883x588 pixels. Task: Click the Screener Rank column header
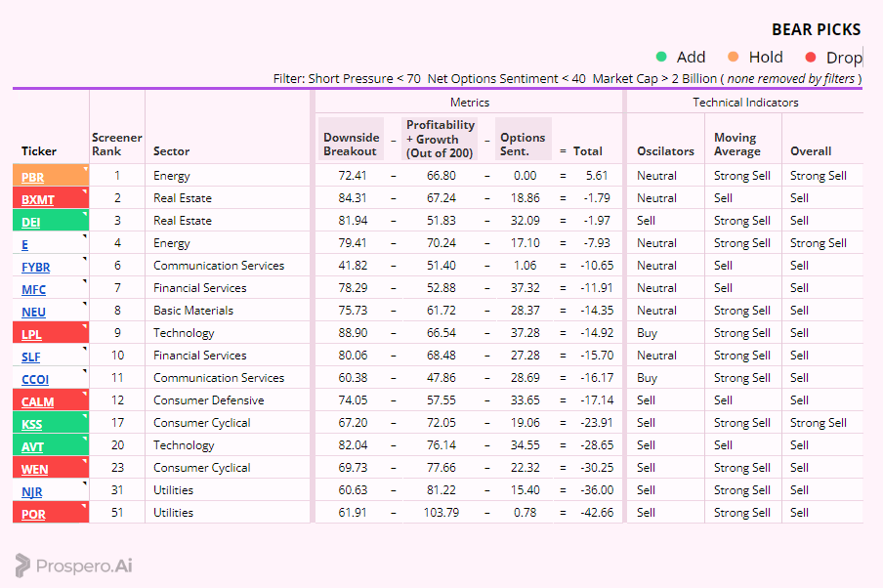point(116,145)
